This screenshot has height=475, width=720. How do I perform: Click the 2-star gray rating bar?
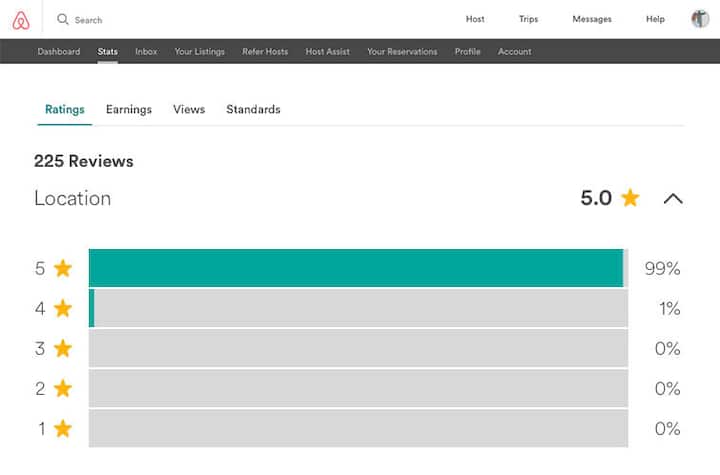coord(358,388)
